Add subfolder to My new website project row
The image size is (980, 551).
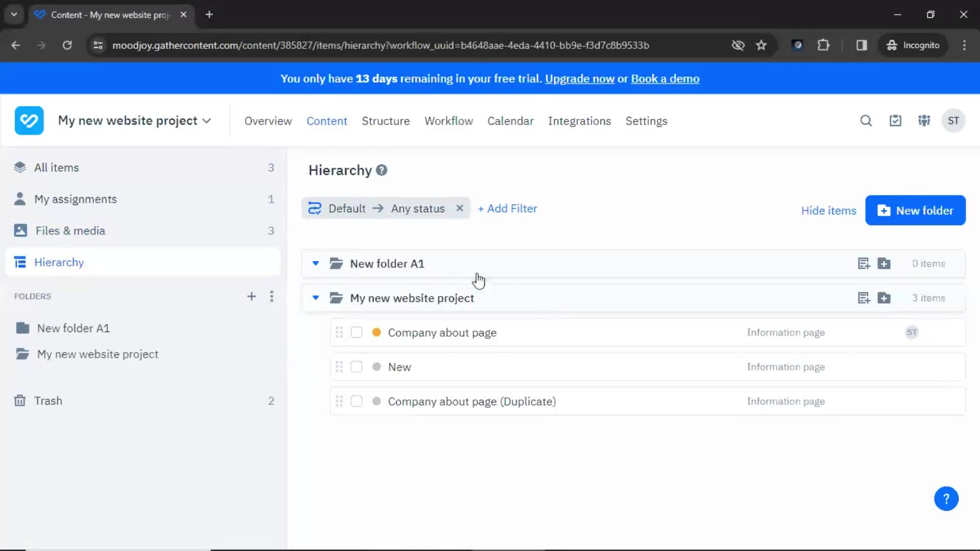coord(884,298)
